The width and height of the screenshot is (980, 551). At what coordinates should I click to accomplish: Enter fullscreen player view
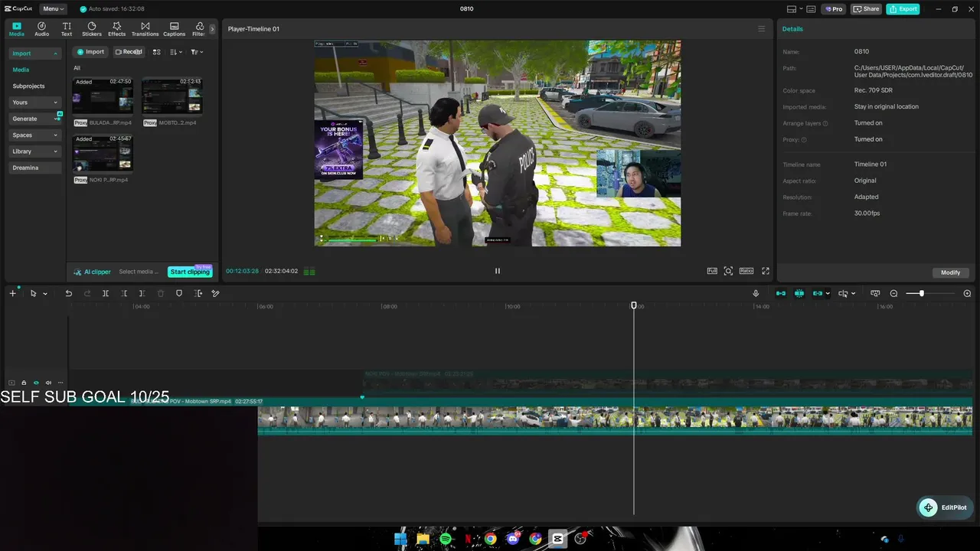pyautogui.click(x=765, y=271)
